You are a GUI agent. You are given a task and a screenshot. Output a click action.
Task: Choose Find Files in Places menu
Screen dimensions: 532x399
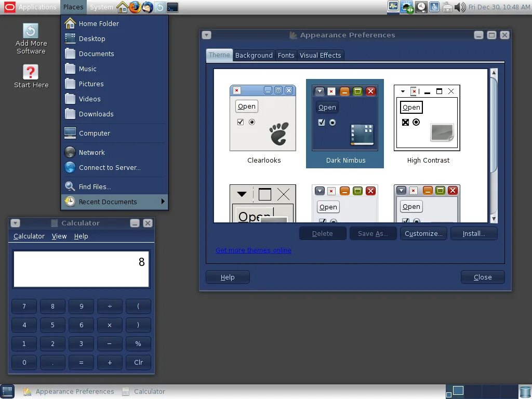click(115, 187)
